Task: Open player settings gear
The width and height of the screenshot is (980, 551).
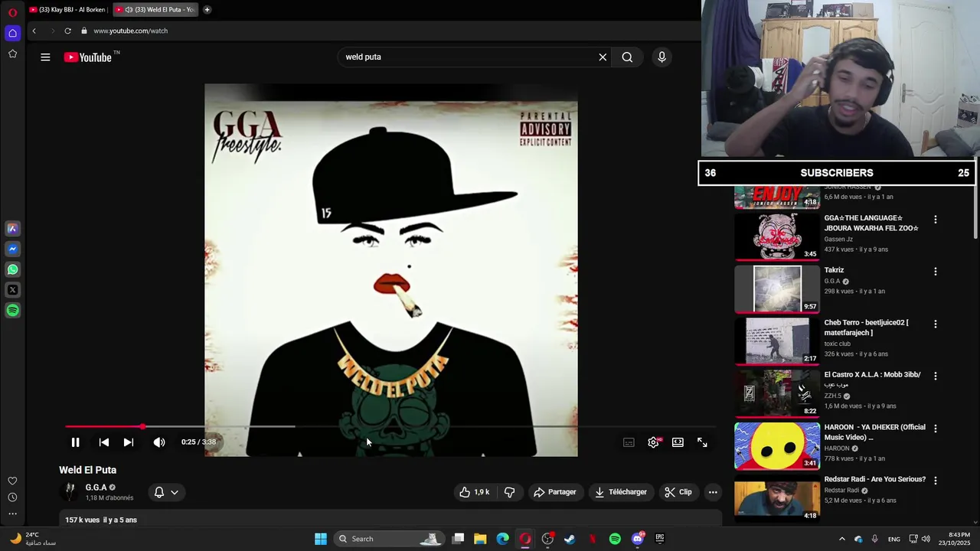Action: pos(653,442)
